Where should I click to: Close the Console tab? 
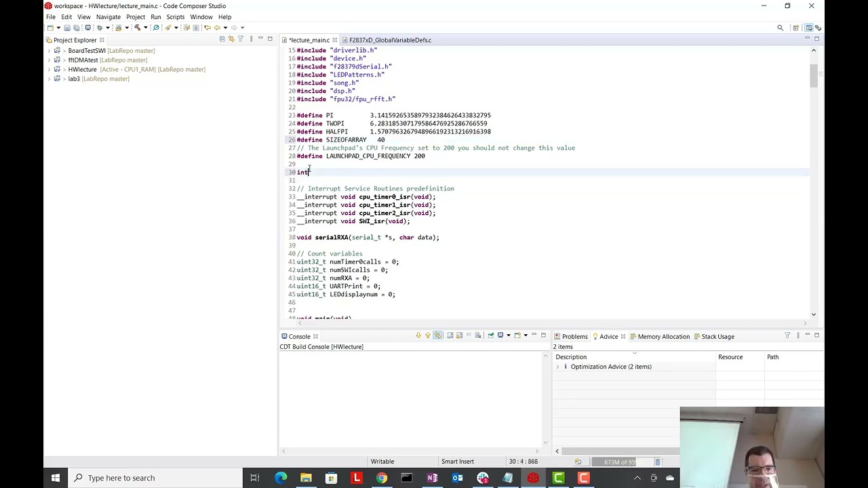pos(315,336)
